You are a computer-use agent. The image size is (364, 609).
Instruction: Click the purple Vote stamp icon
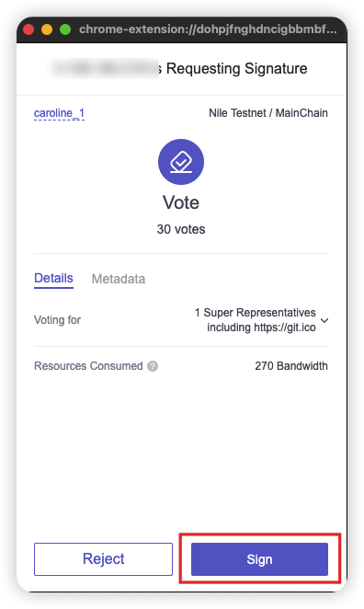(x=181, y=162)
